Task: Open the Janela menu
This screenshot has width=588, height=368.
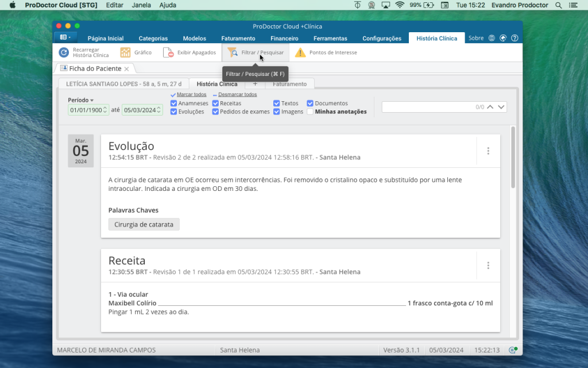Action: (141, 5)
